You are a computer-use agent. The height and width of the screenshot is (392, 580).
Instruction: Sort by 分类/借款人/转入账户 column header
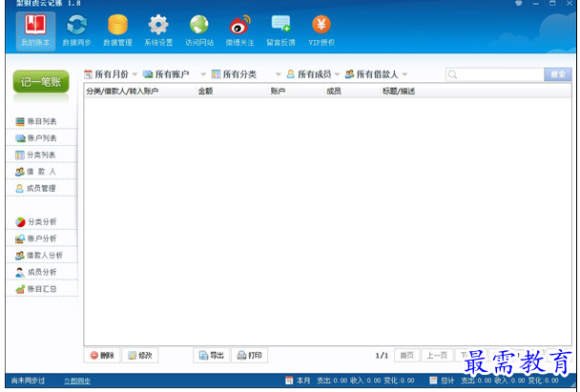140,91
